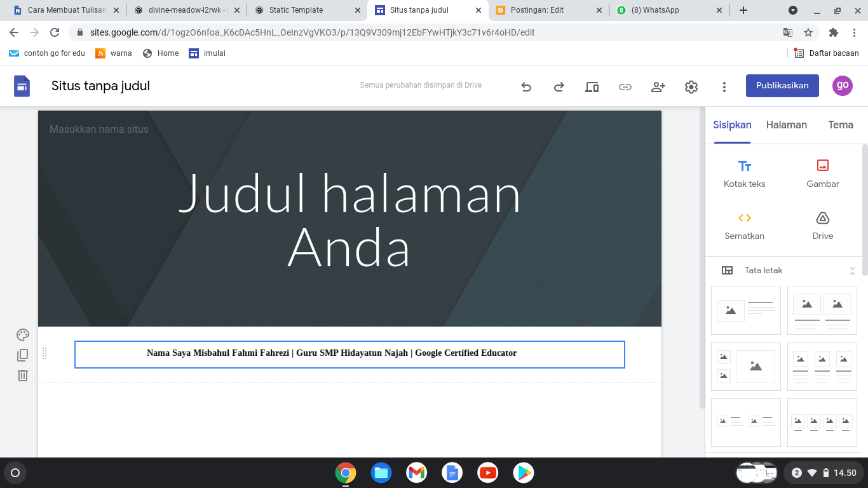The width and height of the screenshot is (868, 488).
Task: Collapse the Tata letak section
Action: [x=852, y=271]
